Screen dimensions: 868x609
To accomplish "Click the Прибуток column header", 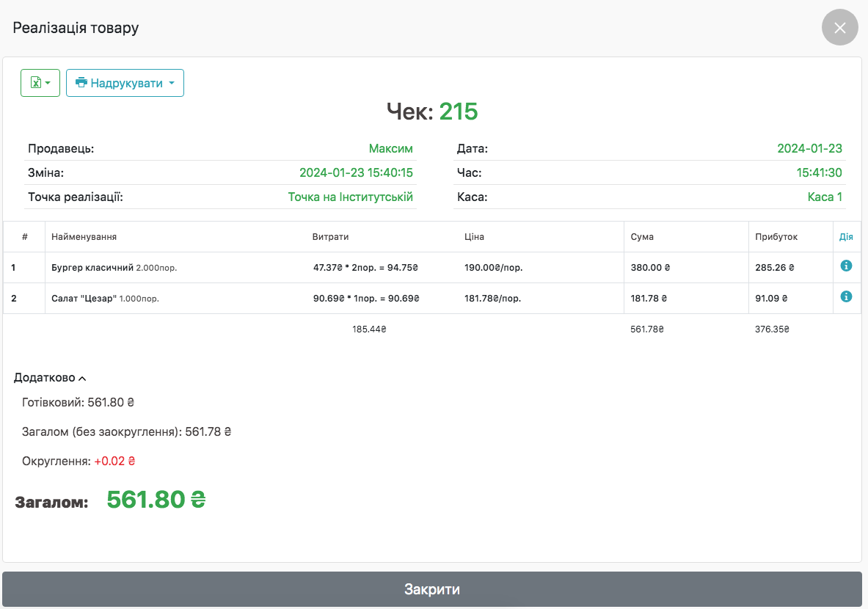I will 776,237.
